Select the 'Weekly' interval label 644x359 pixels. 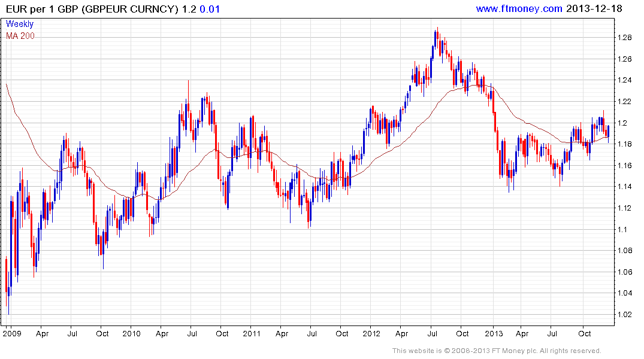click(19, 24)
